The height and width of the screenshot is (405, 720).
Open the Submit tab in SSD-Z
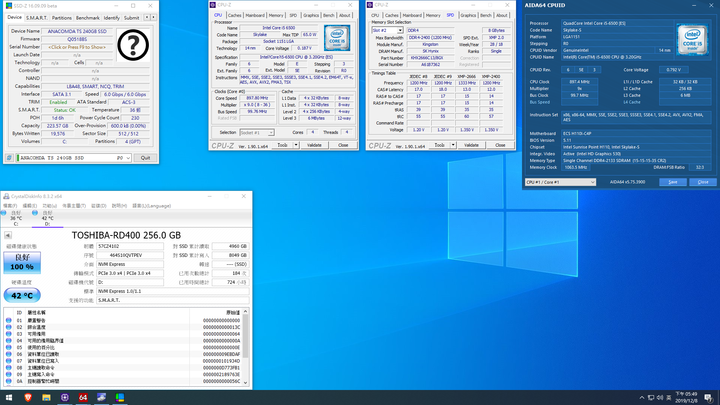pyautogui.click(x=131, y=18)
